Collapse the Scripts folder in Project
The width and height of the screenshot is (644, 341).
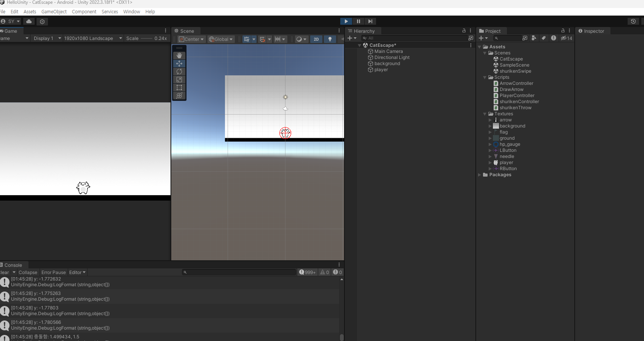pyautogui.click(x=485, y=77)
